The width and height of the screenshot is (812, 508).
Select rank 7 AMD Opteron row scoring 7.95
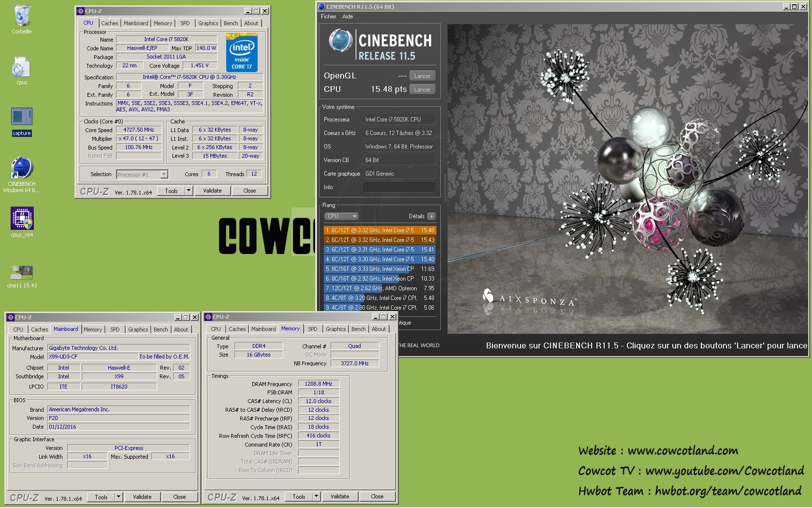pos(380,288)
